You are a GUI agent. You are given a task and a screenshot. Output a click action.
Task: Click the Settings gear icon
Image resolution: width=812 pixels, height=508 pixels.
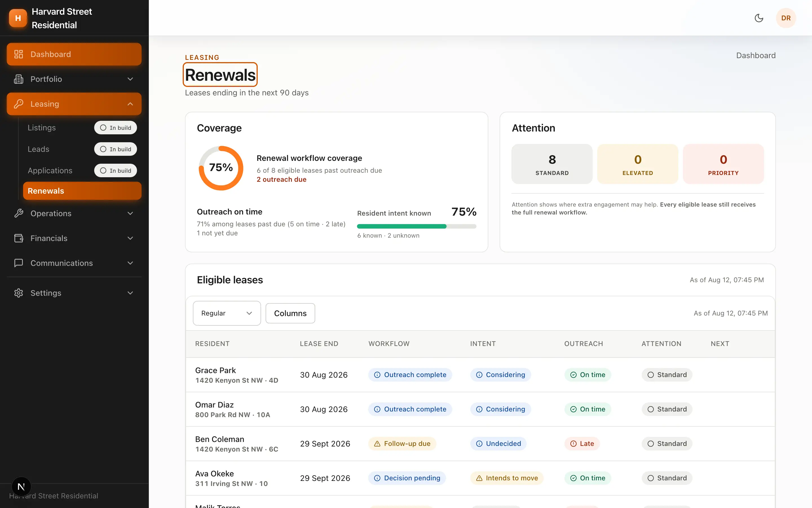click(x=18, y=293)
